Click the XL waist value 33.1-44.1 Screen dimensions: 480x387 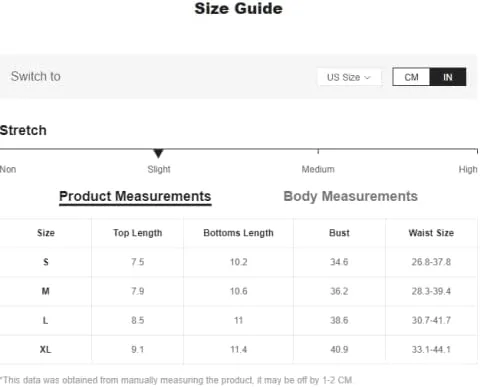click(431, 349)
